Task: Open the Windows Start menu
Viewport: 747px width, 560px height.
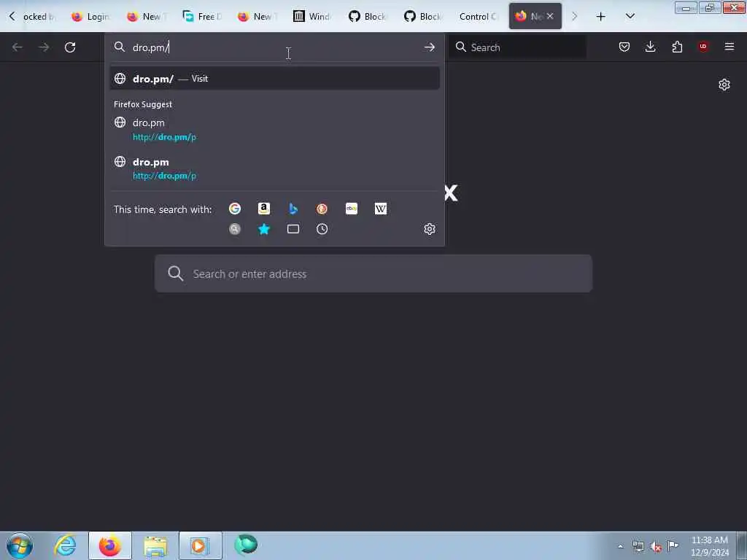Action: tap(20, 545)
